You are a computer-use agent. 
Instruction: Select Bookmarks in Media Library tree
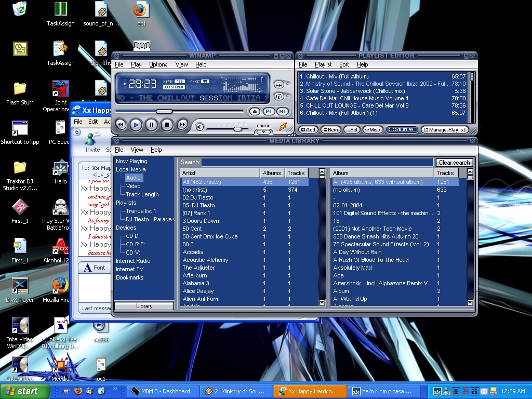tap(129, 277)
